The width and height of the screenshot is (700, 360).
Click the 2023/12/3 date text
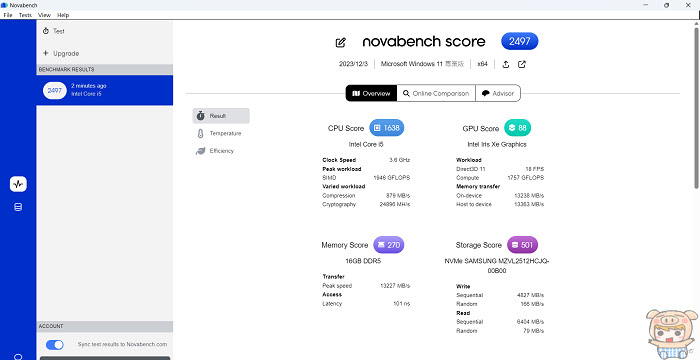[x=354, y=64]
